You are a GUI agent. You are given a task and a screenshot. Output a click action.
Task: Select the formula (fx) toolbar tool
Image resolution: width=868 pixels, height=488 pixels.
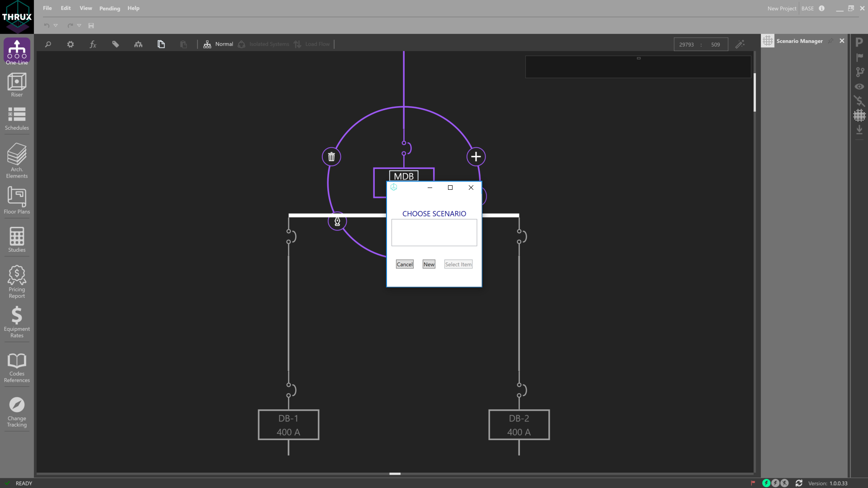[93, 44]
